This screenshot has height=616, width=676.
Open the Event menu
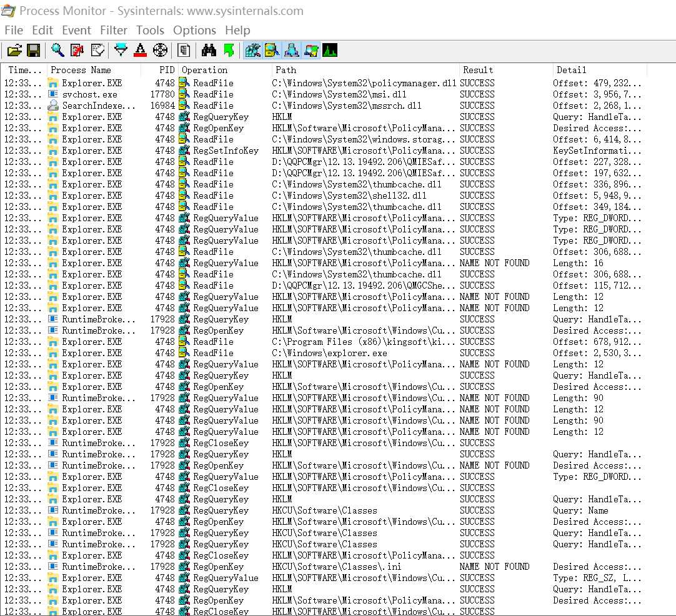[x=76, y=30]
